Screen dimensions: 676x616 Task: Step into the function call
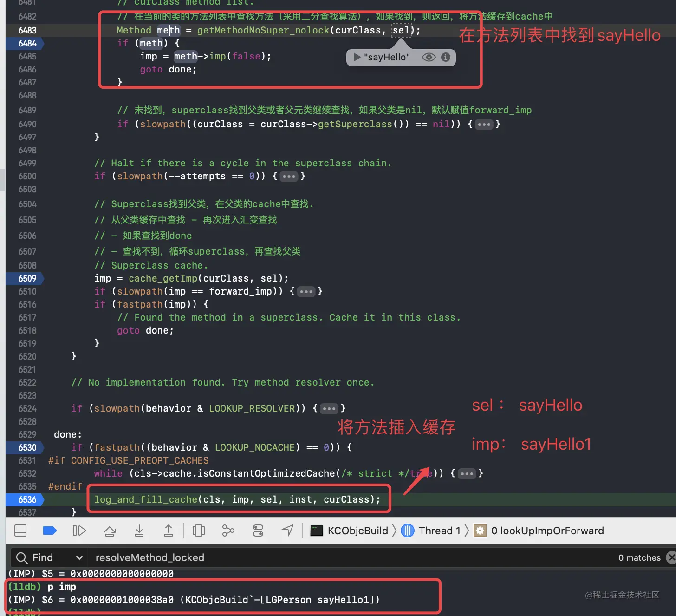click(x=139, y=531)
